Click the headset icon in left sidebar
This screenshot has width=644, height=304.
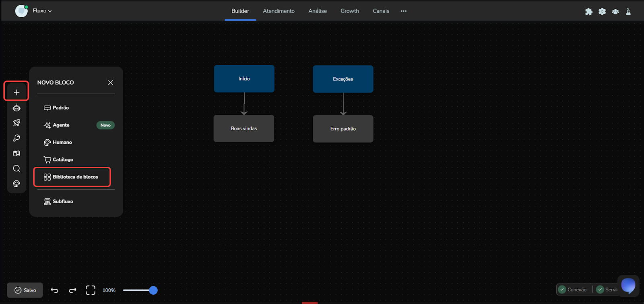point(17,184)
